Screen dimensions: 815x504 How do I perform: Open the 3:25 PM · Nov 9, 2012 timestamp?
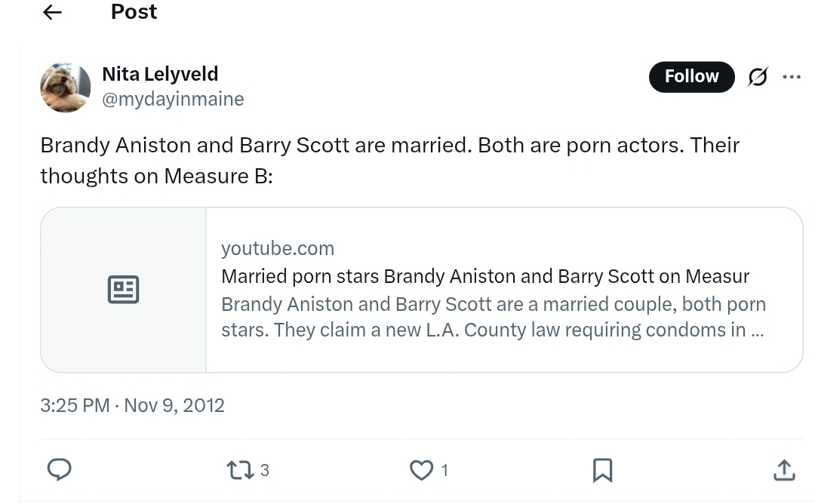click(x=133, y=405)
